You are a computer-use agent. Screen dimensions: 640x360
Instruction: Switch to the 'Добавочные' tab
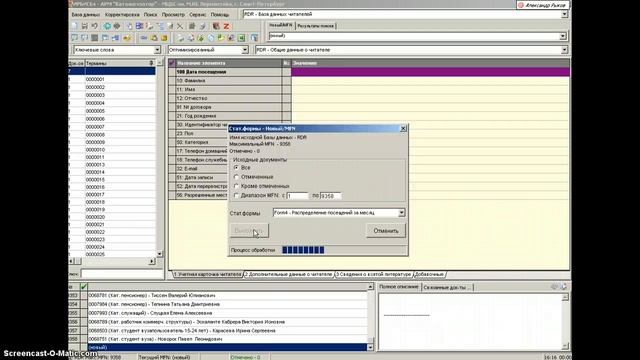click(429, 274)
